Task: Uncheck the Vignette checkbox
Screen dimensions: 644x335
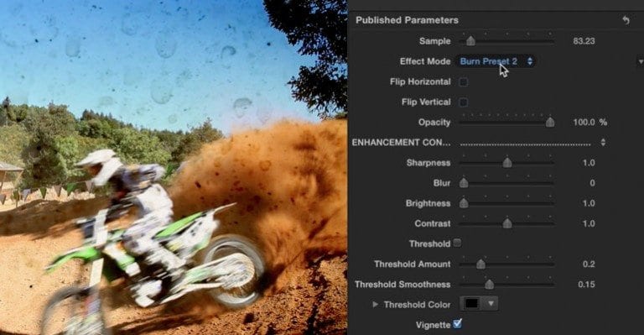Action: [x=458, y=324]
